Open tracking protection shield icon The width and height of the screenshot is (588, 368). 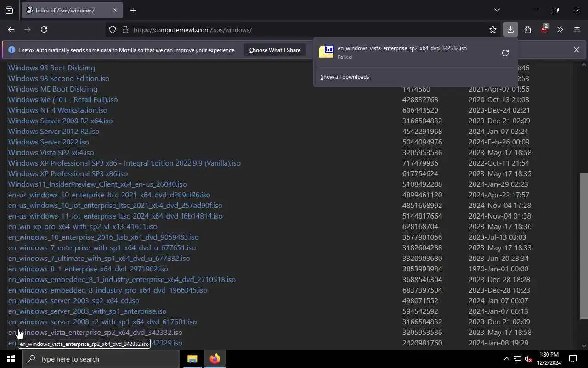pyautogui.click(x=113, y=30)
